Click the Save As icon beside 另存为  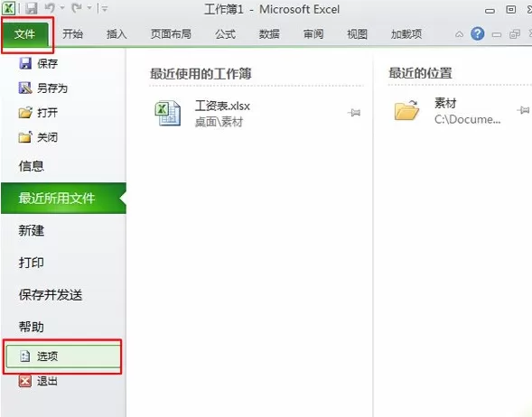coord(25,88)
